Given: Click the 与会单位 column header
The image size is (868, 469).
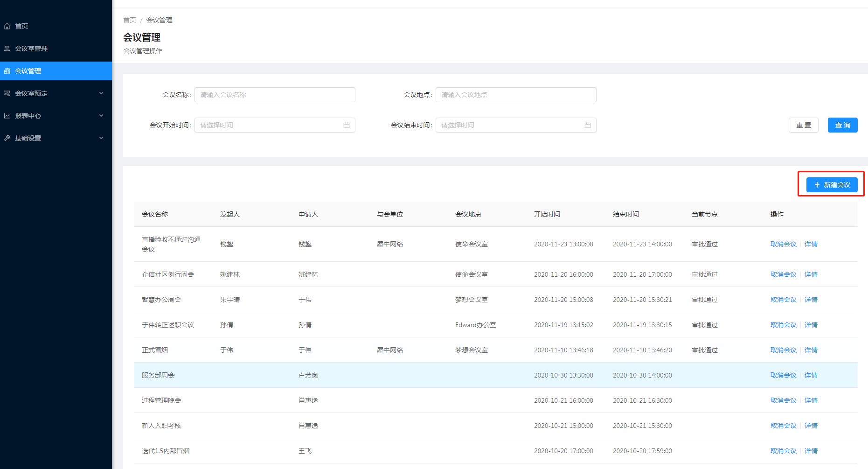Looking at the screenshot, I should pyautogui.click(x=390, y=214).
